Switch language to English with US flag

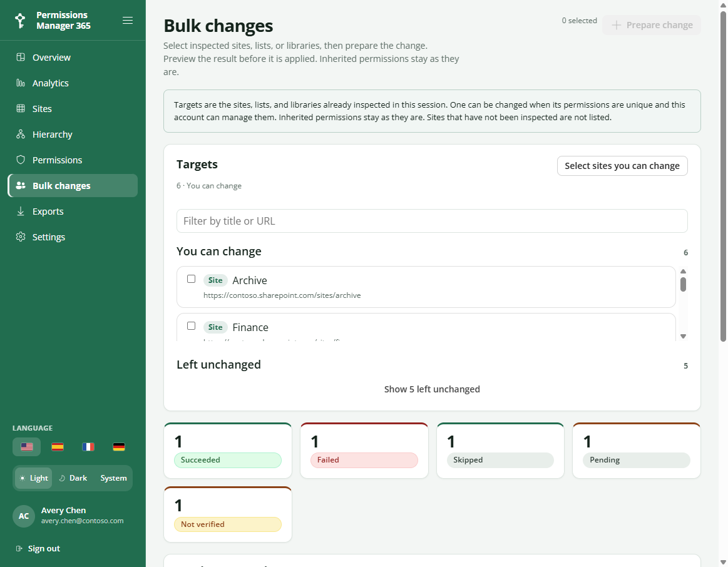[27, 447]
